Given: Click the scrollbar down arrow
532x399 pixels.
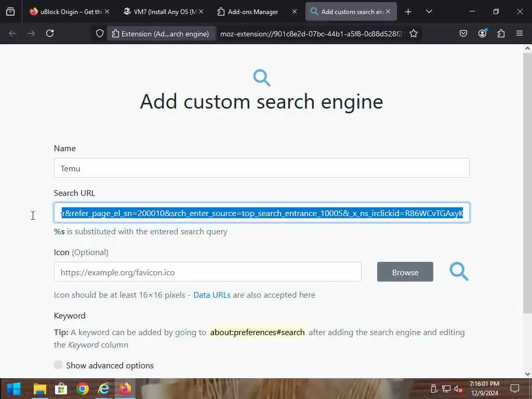Looking at the screenshot, I should click(527, 374).
